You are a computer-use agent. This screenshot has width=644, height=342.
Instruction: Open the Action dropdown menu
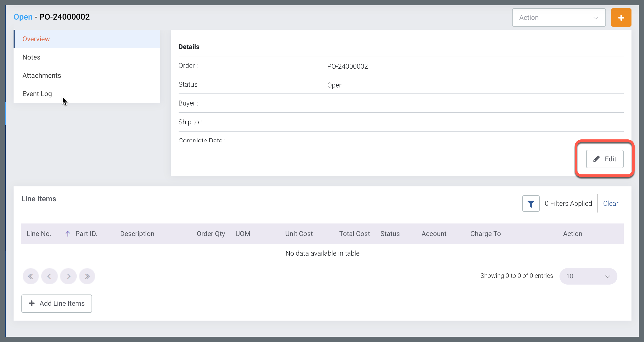tap(558, 17)
